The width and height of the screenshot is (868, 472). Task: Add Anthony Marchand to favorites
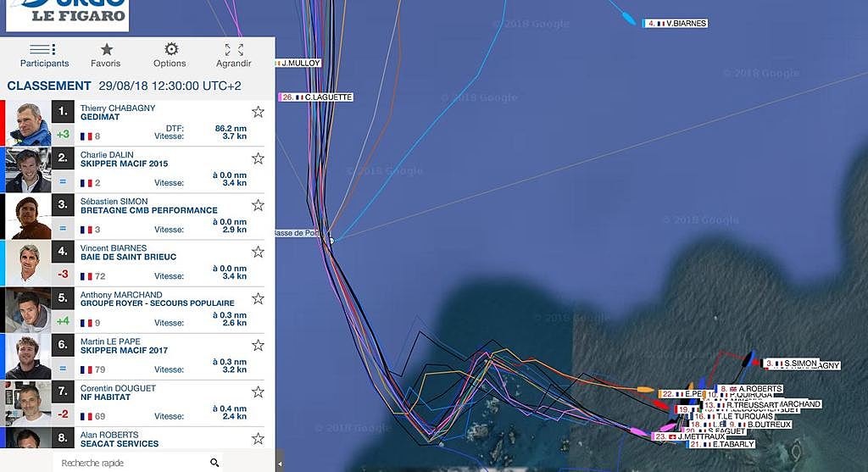click(x=258, y=299)
